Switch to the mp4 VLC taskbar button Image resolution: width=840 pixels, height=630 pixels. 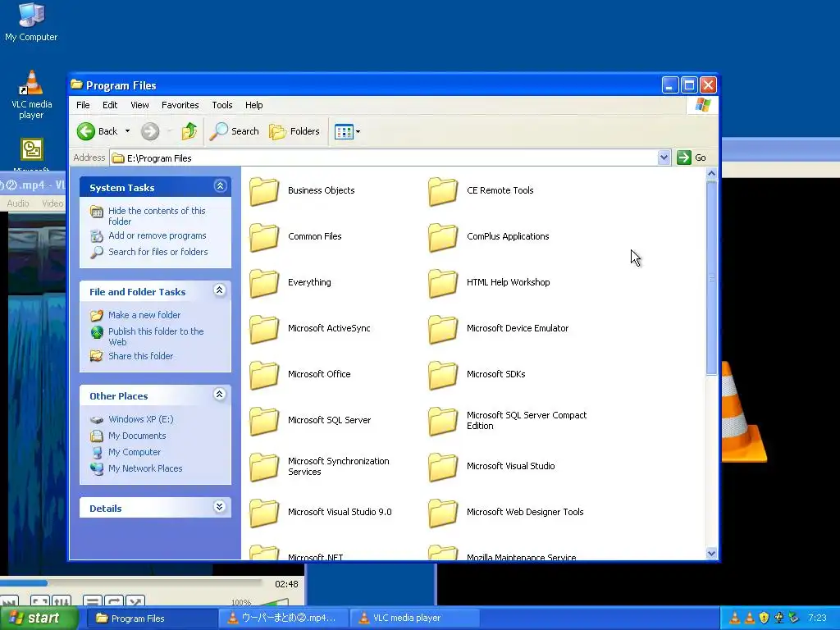[283, 619]
